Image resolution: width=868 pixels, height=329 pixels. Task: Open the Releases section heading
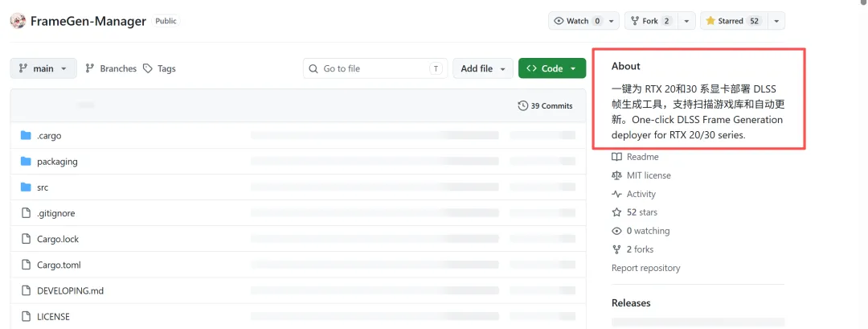click(631, 303)
